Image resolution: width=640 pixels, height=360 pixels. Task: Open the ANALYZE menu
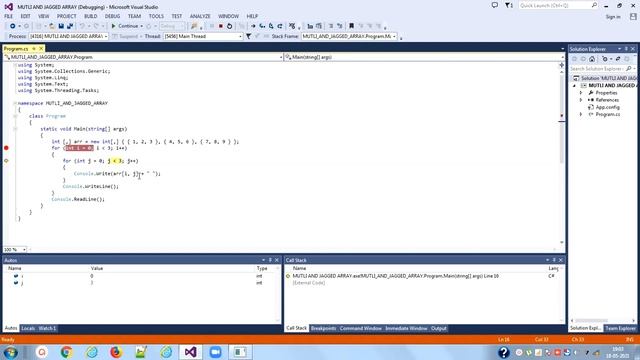click(200, 16)
